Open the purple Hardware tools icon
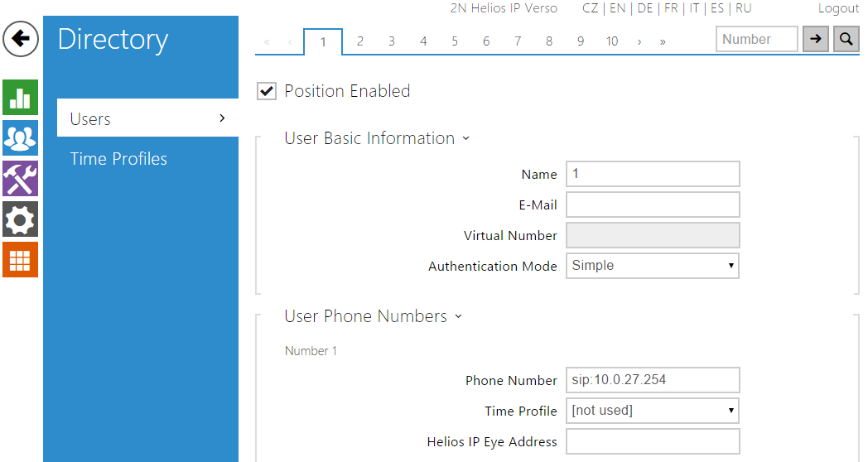The width and height of the screenshot is (868, 462). tap(20, 179)
